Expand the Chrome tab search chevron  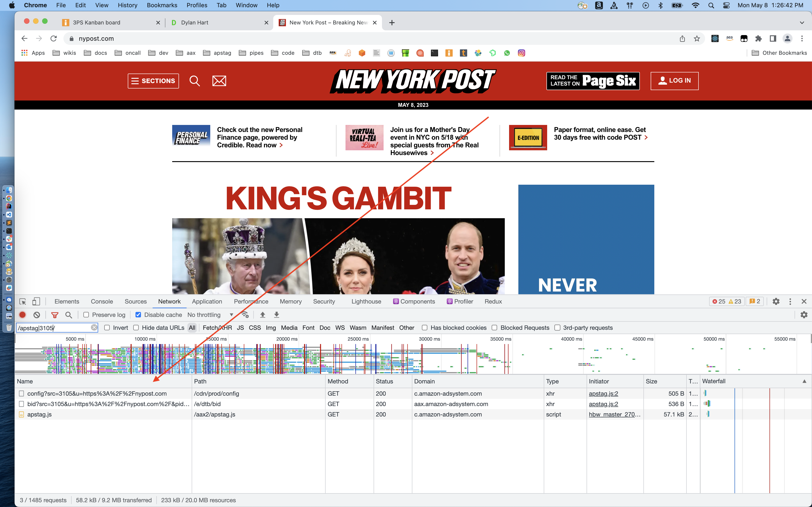pyautogui.click(x=802, y=22)
